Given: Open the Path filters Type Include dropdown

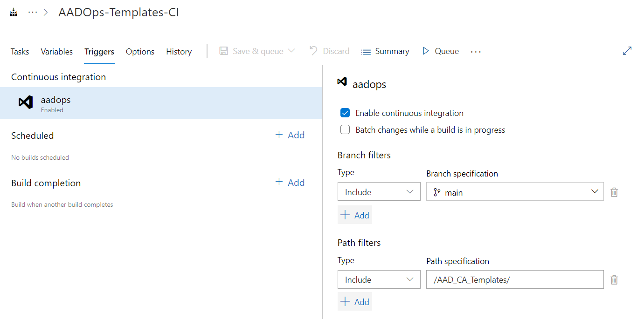Looking at the screenshot, I should (x=379, y=279).
